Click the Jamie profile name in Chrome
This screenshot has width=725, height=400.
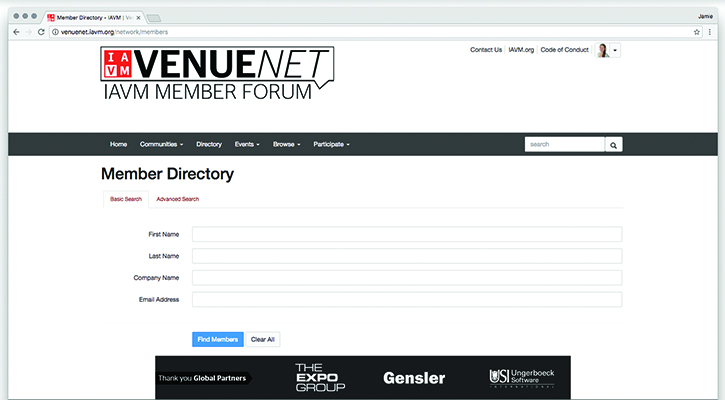click(705, 16)
